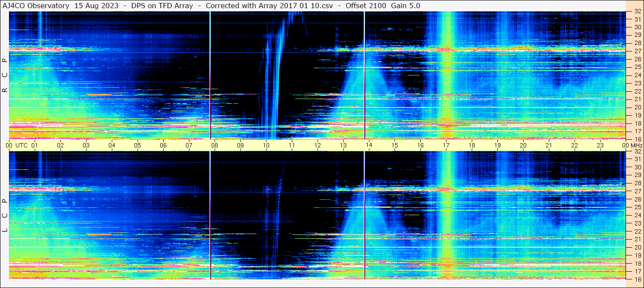644x288 pixels.
Task: Select hour "09" on the UTC time axis
Action: tap(240, 145)
